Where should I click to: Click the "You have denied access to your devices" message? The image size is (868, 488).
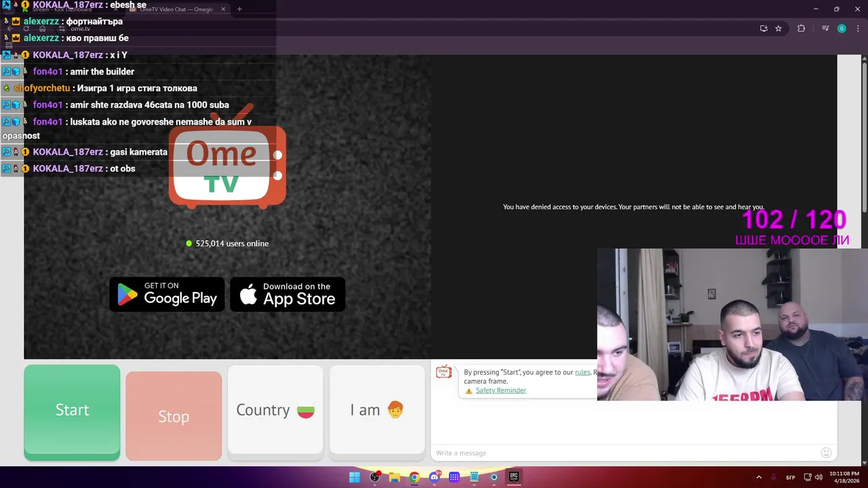[633, 207]
